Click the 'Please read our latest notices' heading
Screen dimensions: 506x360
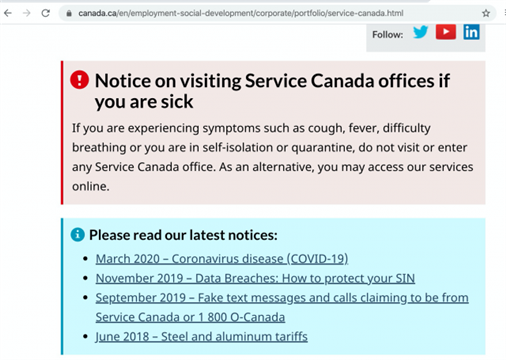[x=183, y=235]
